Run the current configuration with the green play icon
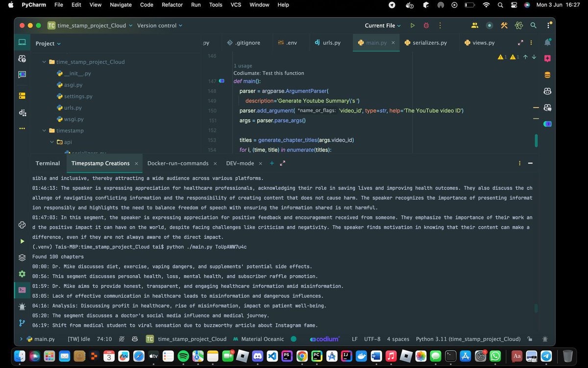Viewport: 588px width, 368px height. click(x=412, y=25)
